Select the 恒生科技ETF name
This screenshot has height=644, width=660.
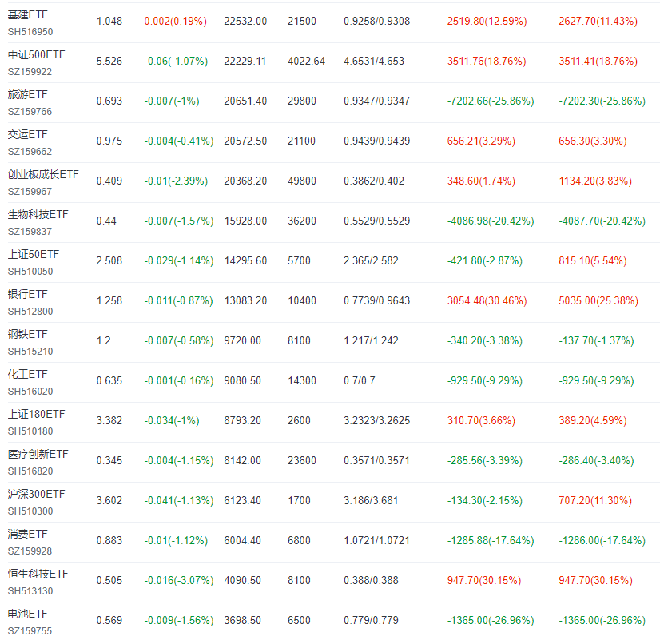coord(38,574)
